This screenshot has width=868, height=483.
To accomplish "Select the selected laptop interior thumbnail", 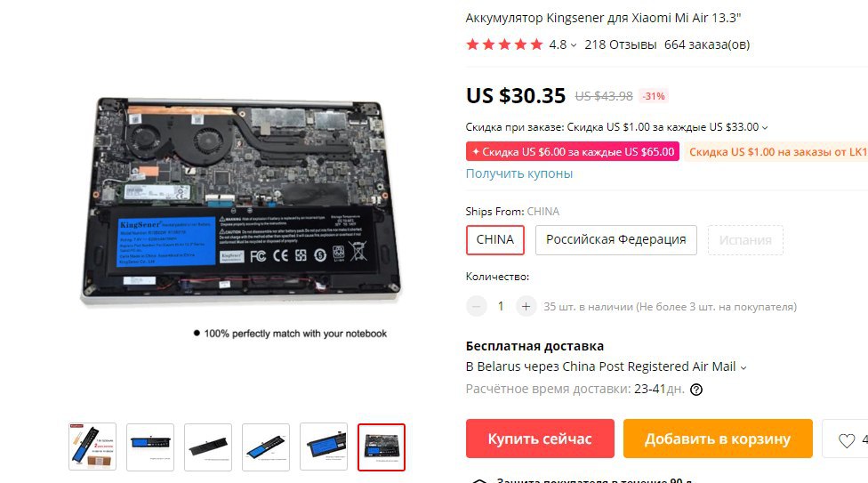I will [382, 447].
